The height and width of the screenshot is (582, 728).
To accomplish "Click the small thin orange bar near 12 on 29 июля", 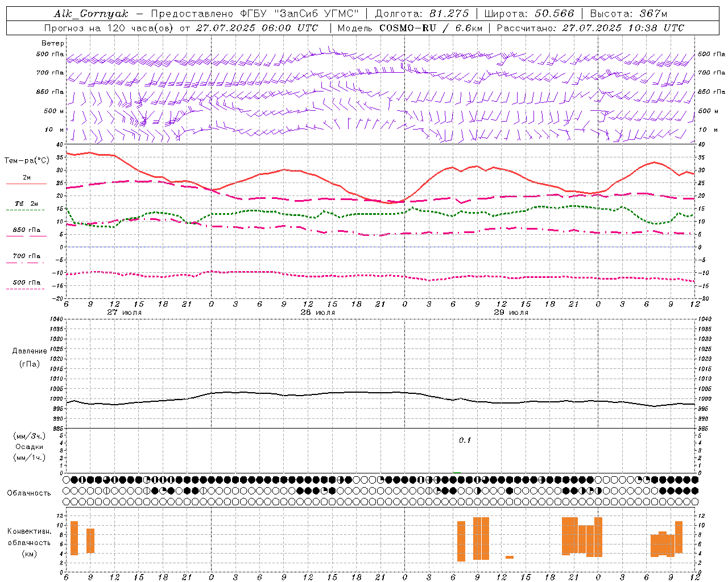I will click(x=510, y=557).
